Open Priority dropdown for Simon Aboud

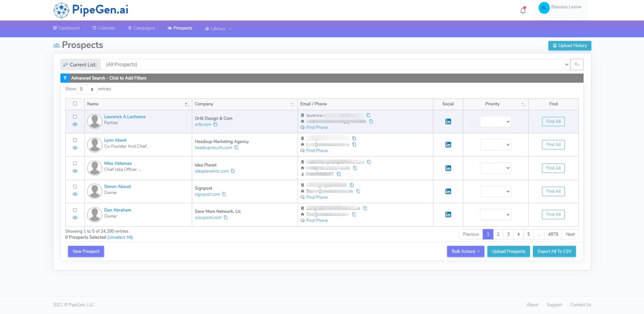(496, 191)
